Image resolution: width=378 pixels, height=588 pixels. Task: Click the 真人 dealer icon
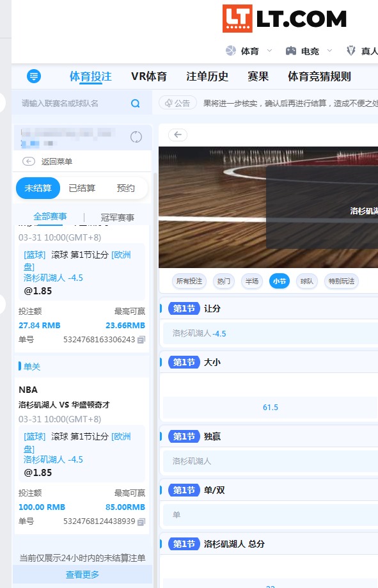(351, 51)
